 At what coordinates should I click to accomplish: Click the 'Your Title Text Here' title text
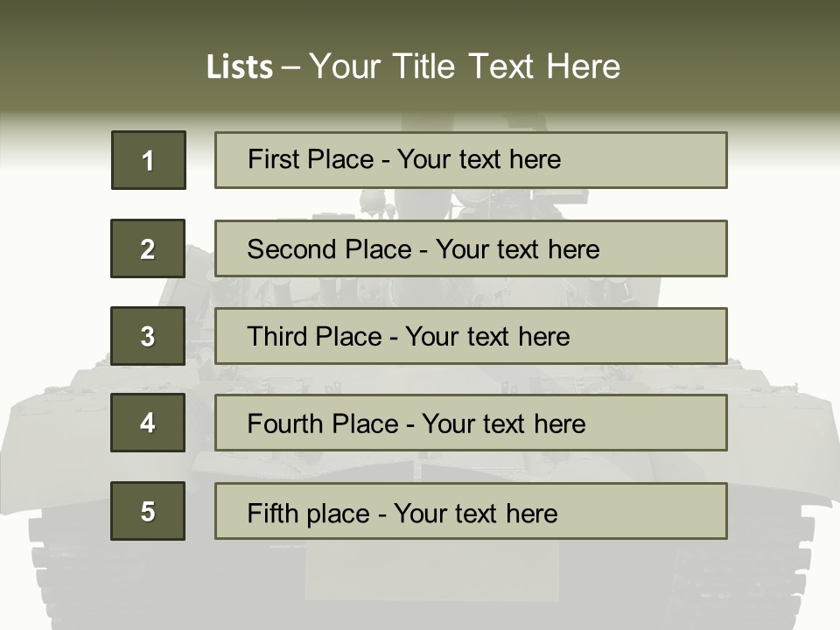(465, 66)
